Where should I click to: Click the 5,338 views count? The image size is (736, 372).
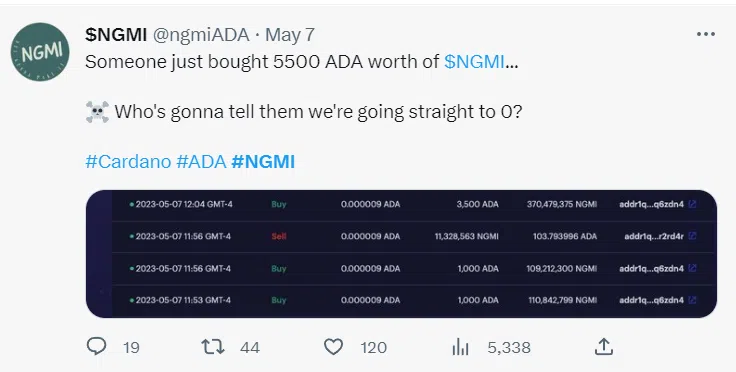point(509,348)
